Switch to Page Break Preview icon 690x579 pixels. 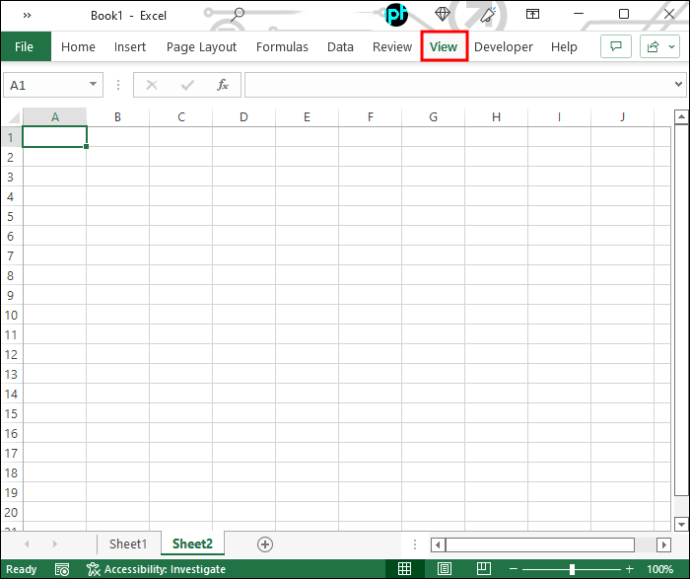point(483,569)
